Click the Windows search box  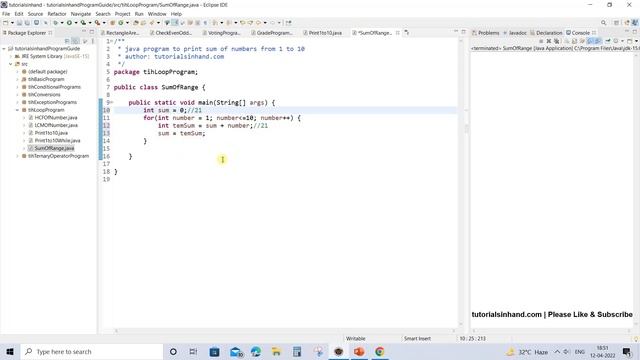coord(92,351)
